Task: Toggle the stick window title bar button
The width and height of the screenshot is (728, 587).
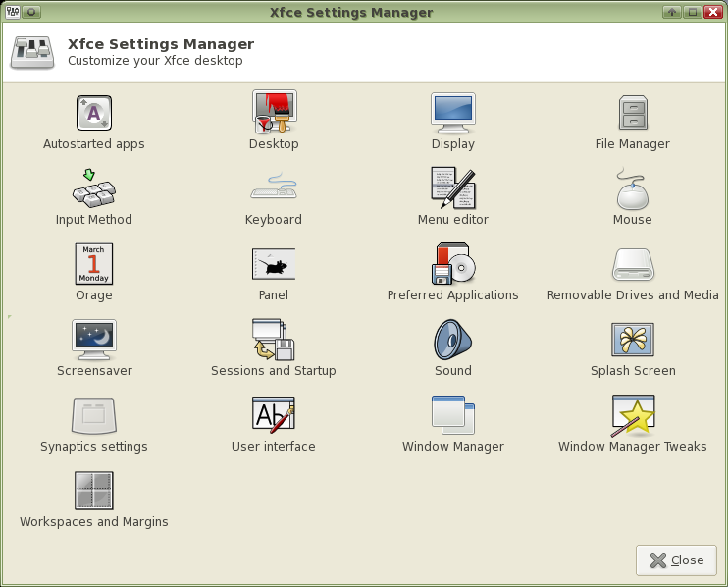Action: [31, 12]
